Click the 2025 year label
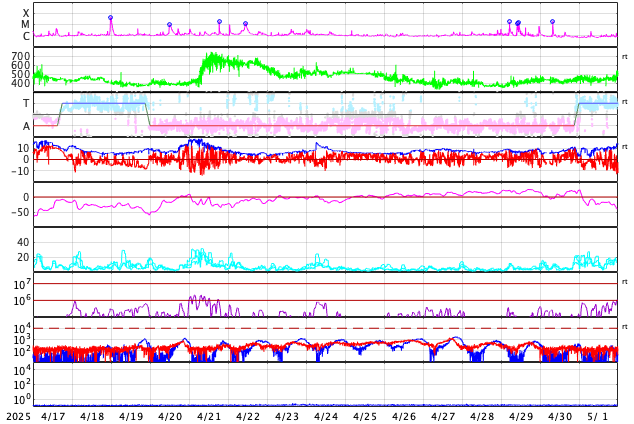 point(18,417)
